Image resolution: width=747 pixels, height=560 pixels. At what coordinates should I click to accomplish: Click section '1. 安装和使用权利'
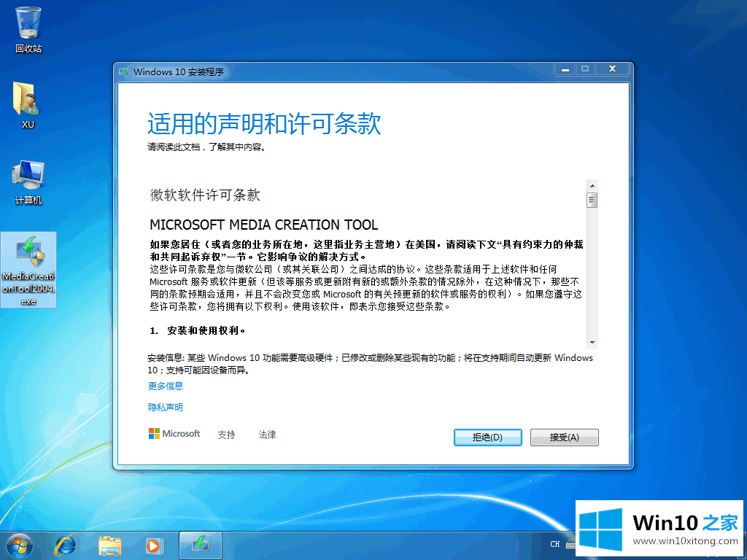197,330
